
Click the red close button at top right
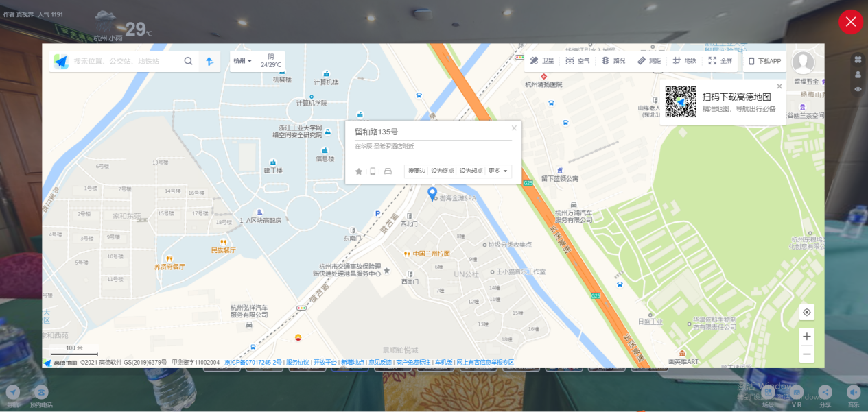click(x=851, y=22)
